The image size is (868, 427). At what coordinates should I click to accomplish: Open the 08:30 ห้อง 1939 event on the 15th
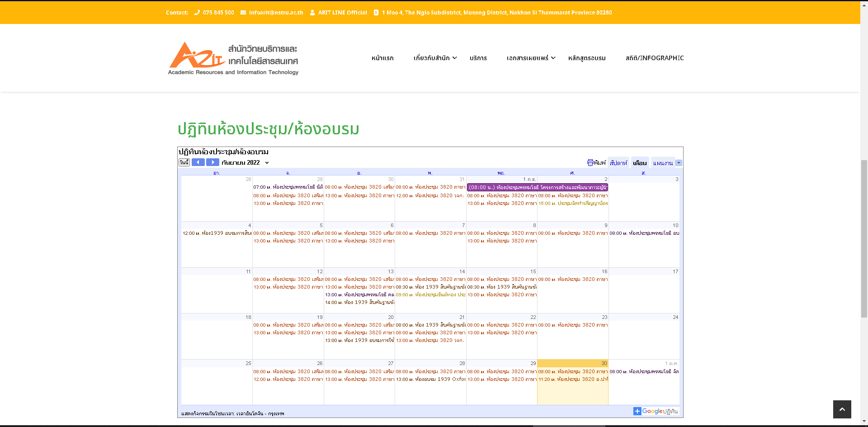[502, 287]
